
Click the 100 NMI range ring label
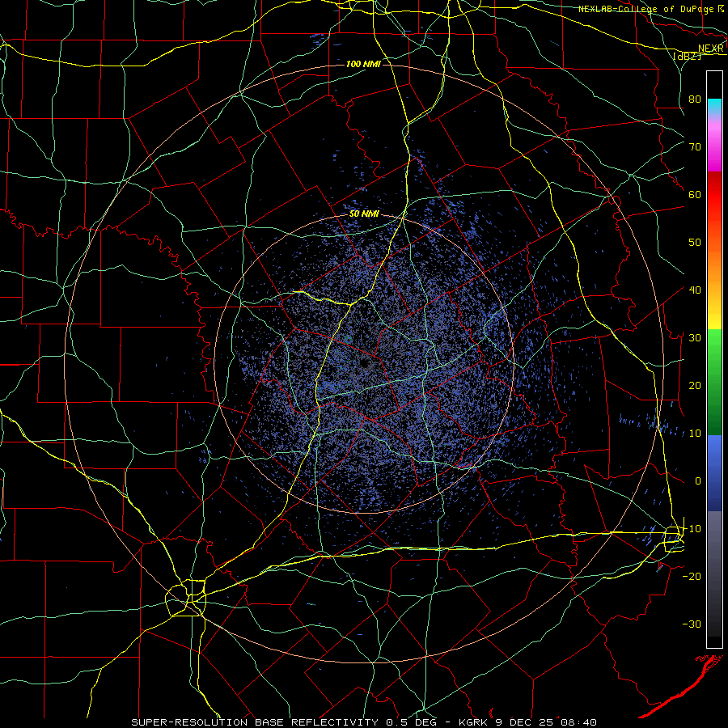pyautogui.click(x=363, y=64)
